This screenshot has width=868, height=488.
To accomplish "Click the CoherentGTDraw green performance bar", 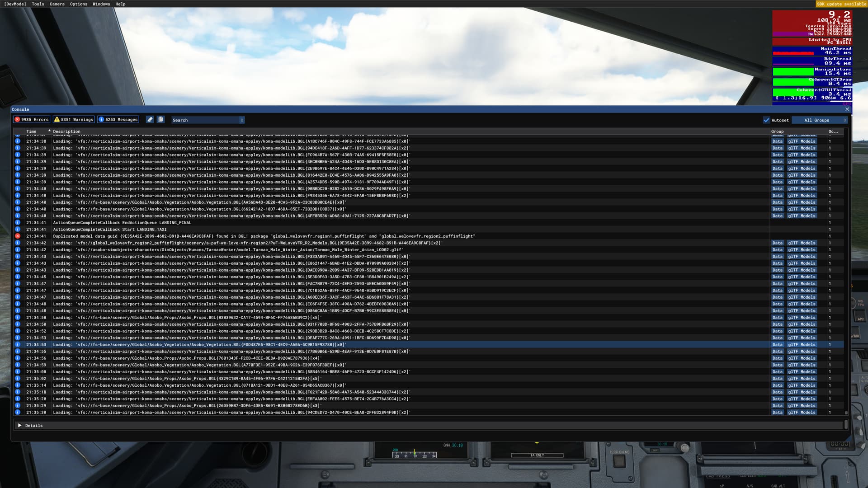I will tap(793, 82).
